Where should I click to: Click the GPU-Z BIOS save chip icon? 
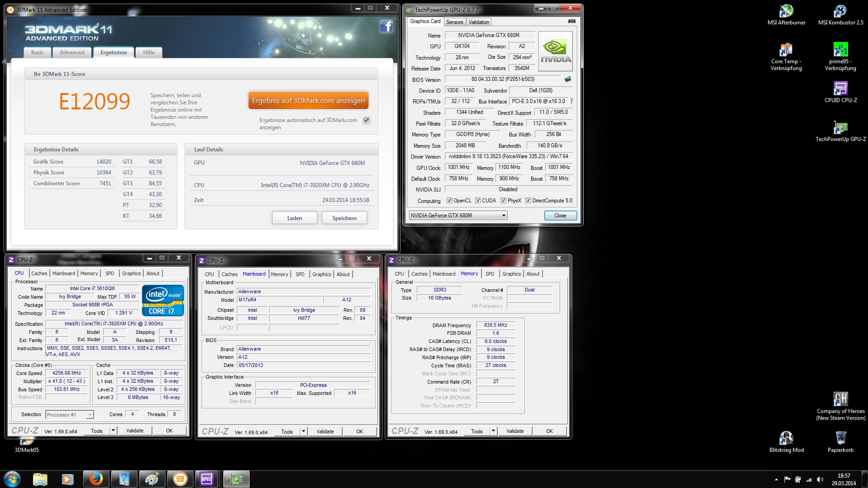[x=568, y=79]
